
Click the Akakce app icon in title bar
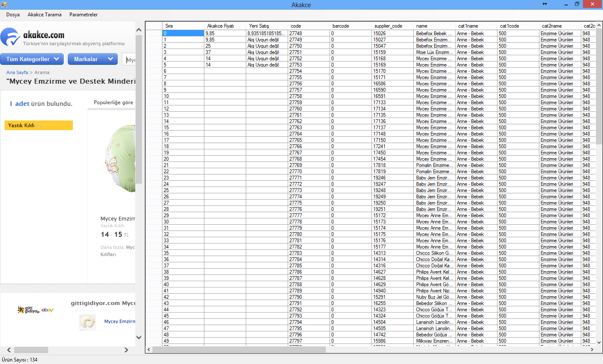tap(4, 5)
